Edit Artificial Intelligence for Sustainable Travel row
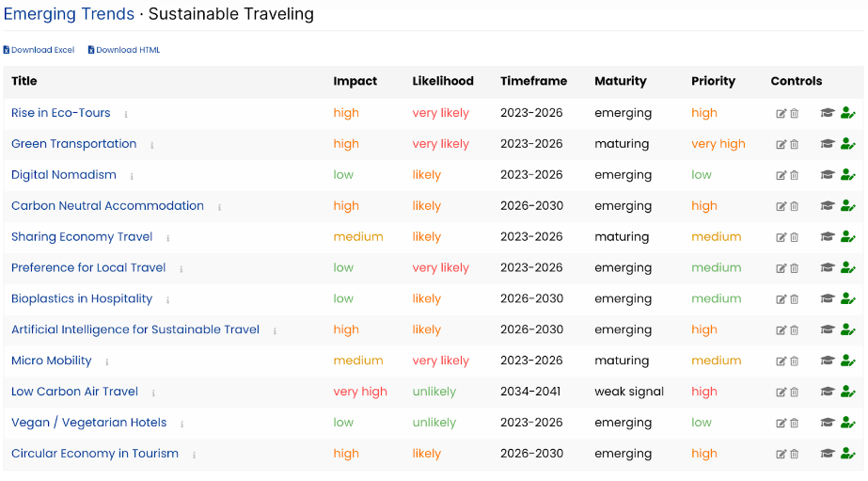Screen dimensions: 868x481 click(781, 330)
